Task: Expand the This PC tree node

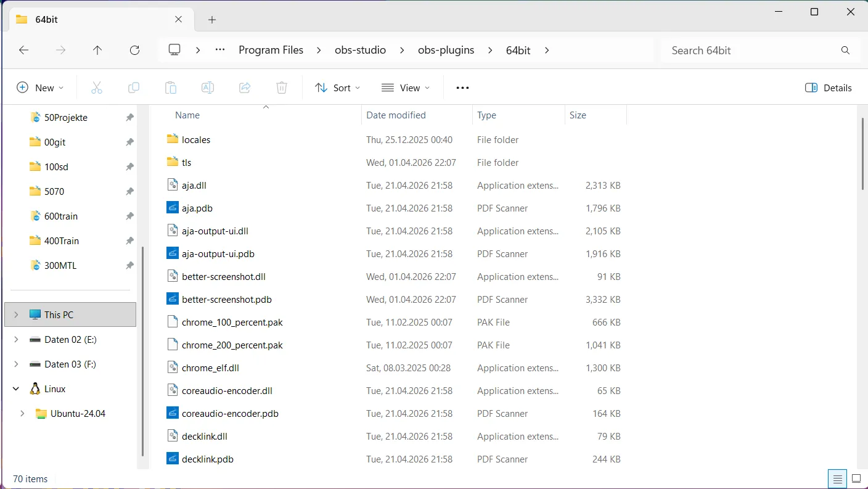Action: click(x=16, y=314)
